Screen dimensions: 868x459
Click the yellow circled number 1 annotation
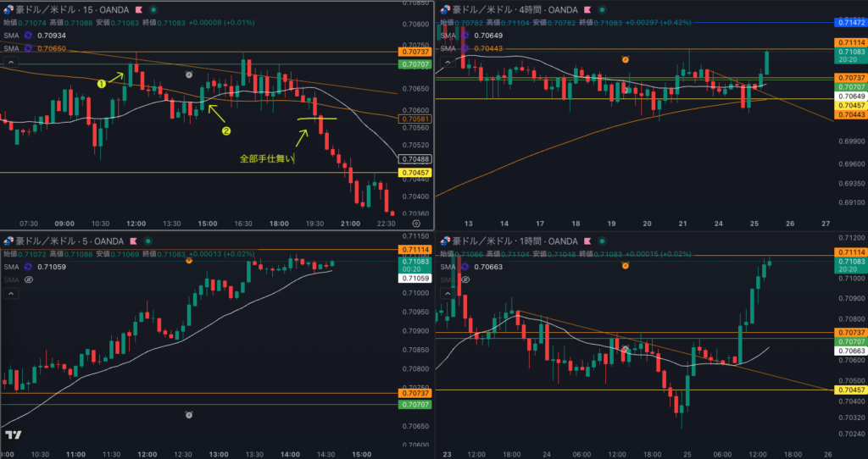(x=101, y=84)
